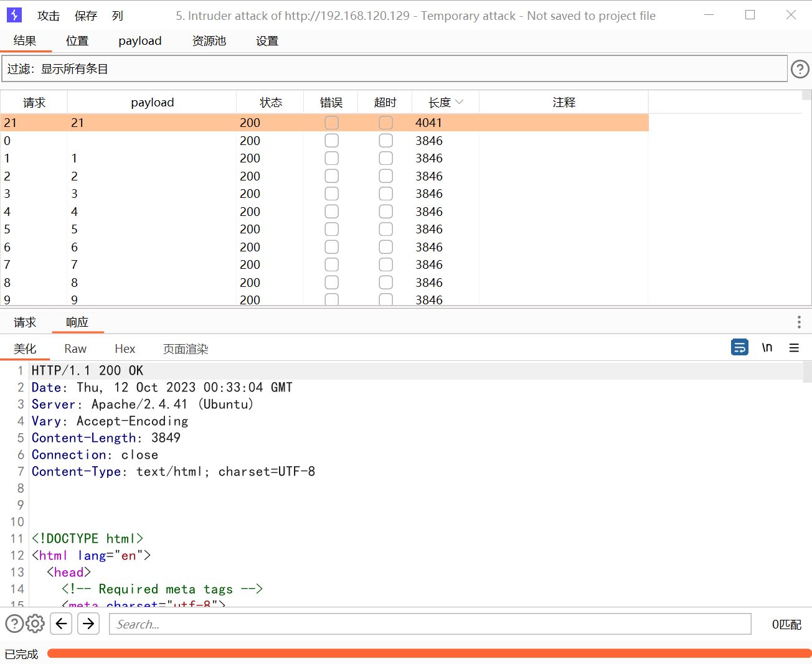Image resolution: width=812 pixels, height=664 pixels.
Task: Switch to the 设置 tab
Action: (x=267, y=40)
